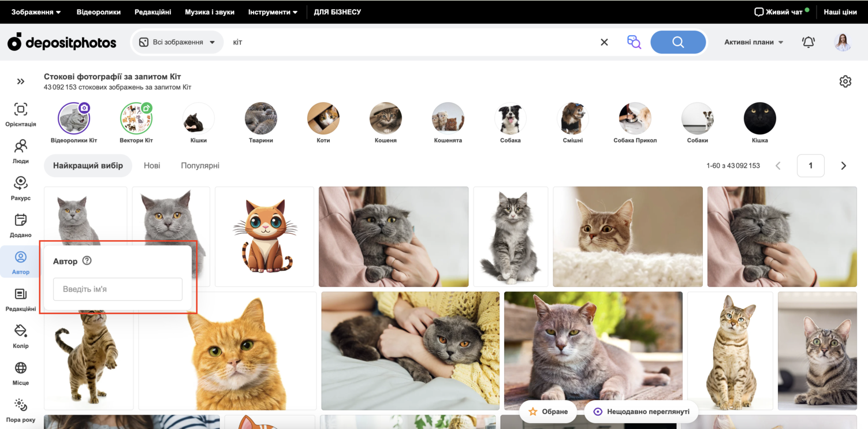Open Коти related category
The image size is (868, 429).
323,123
